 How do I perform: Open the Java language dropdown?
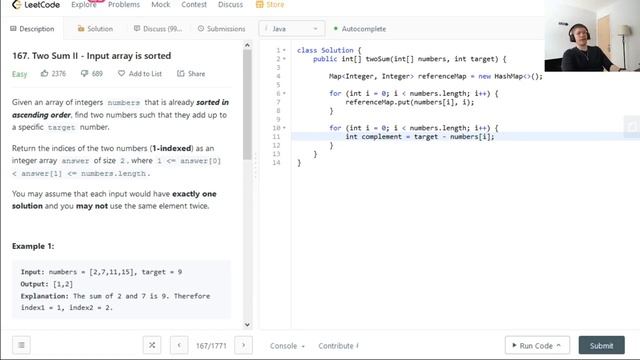(292, 29)
